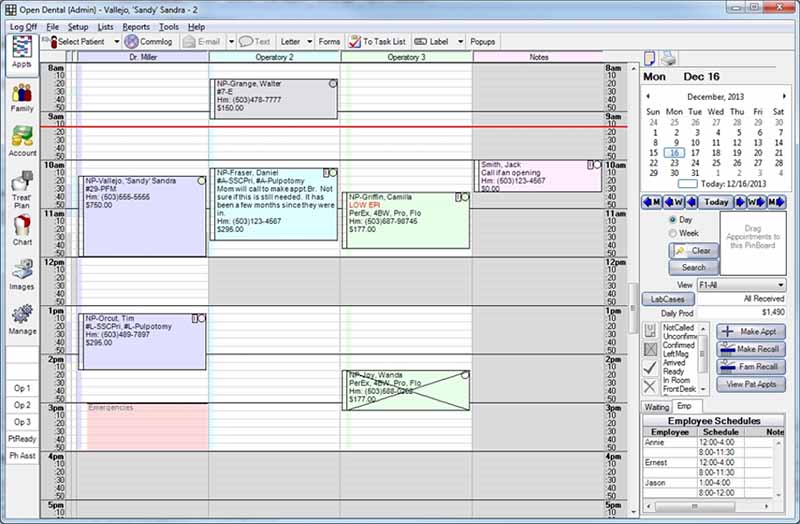This screenshot has width=800, height=524.
Task: Select the Week view radio button
Action: click(x=672, y=233)
